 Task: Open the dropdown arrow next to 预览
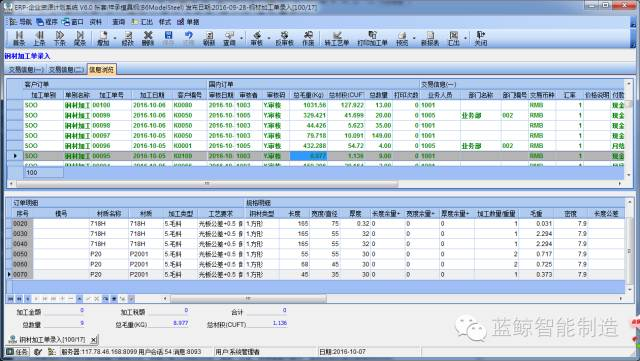(414, 38)
